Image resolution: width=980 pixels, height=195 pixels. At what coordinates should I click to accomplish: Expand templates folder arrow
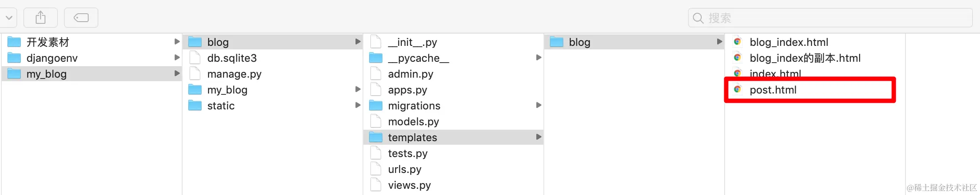point(539,137)
